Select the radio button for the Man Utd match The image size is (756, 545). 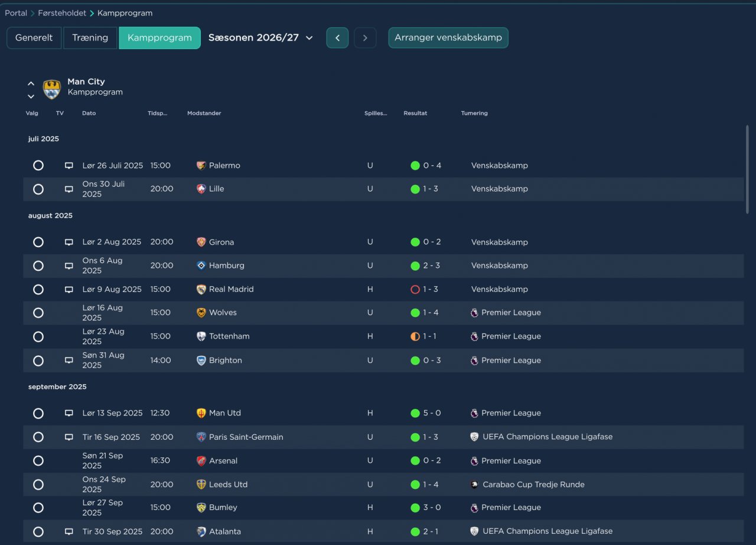coord(38,413)
